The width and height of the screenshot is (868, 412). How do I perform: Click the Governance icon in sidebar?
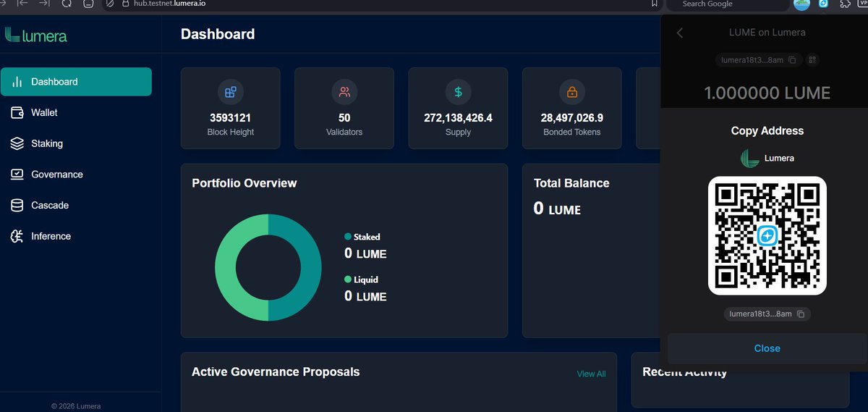pos(17,175)
